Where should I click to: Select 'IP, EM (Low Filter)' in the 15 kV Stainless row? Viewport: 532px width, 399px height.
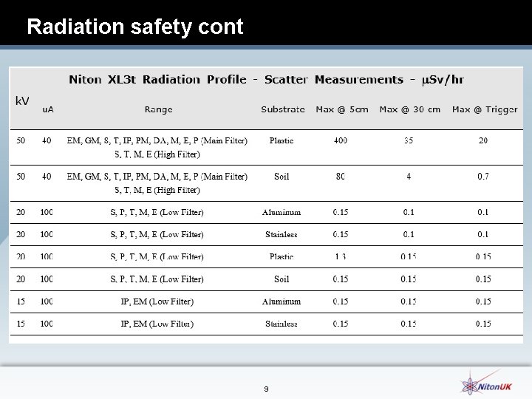click(157, 324)
